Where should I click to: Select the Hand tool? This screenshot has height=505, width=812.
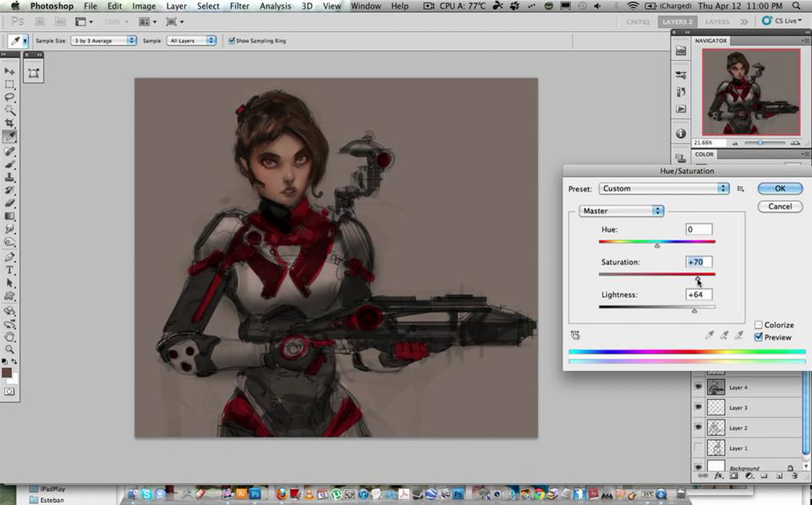click(x=9, y=337)
